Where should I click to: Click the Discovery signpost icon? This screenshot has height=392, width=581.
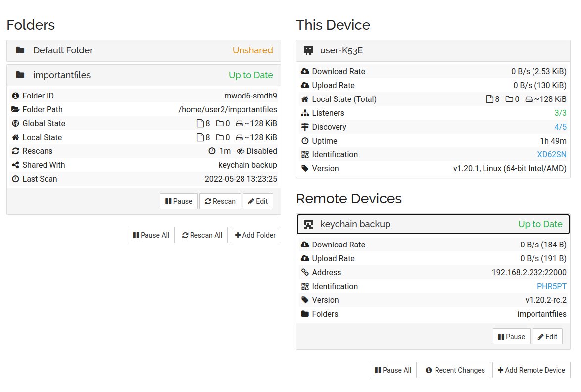point(305,127)
